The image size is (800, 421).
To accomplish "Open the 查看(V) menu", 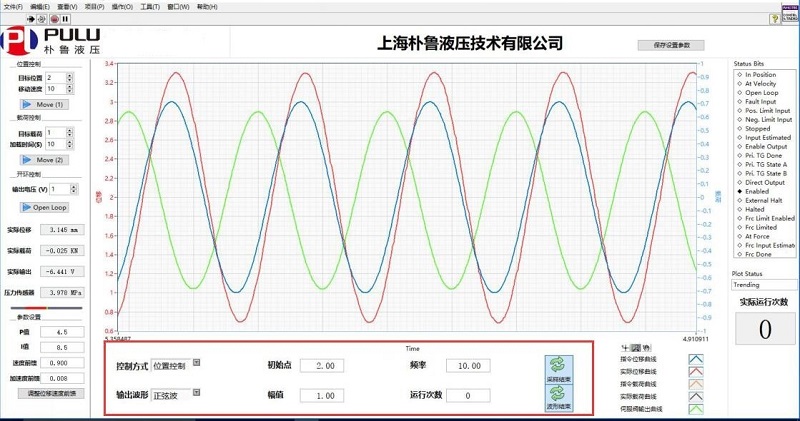I will point(67,7).
